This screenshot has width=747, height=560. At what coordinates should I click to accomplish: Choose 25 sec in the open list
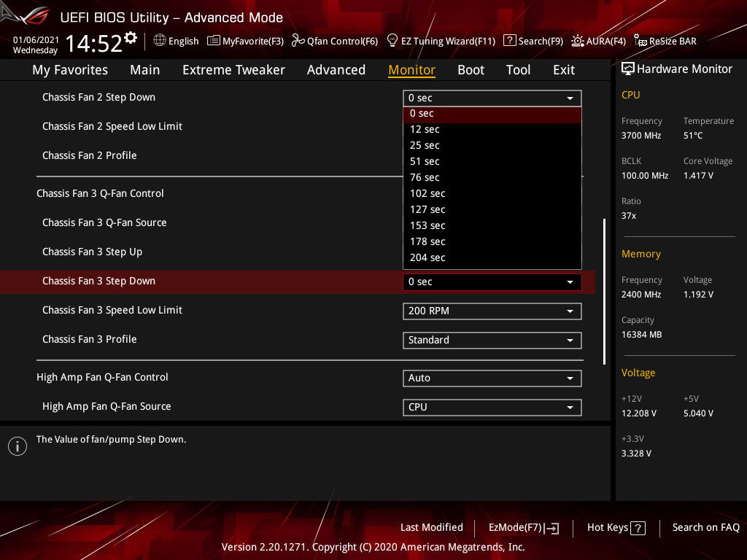click(x=492, y=146)
